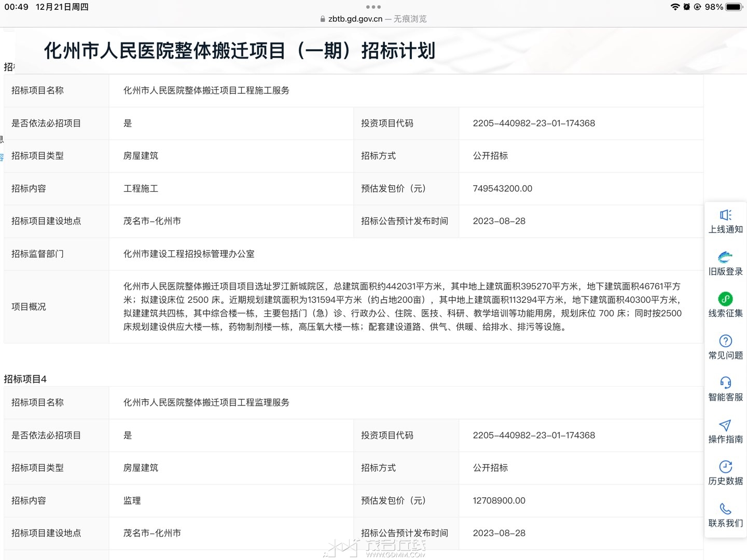Image resolution: width=747 pixels, height=560 pixels.
Task: Tap the lock icon in address bar
Action: (x=323, y=19)
